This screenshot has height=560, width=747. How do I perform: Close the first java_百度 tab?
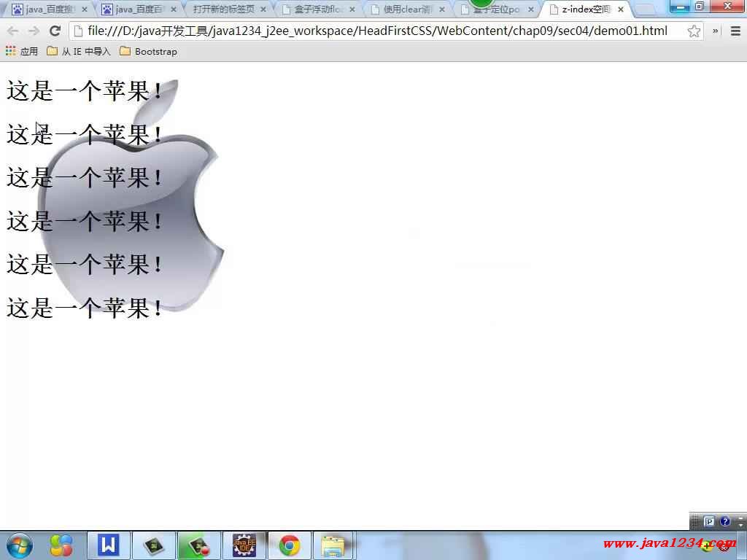click(x=85, y=9)
